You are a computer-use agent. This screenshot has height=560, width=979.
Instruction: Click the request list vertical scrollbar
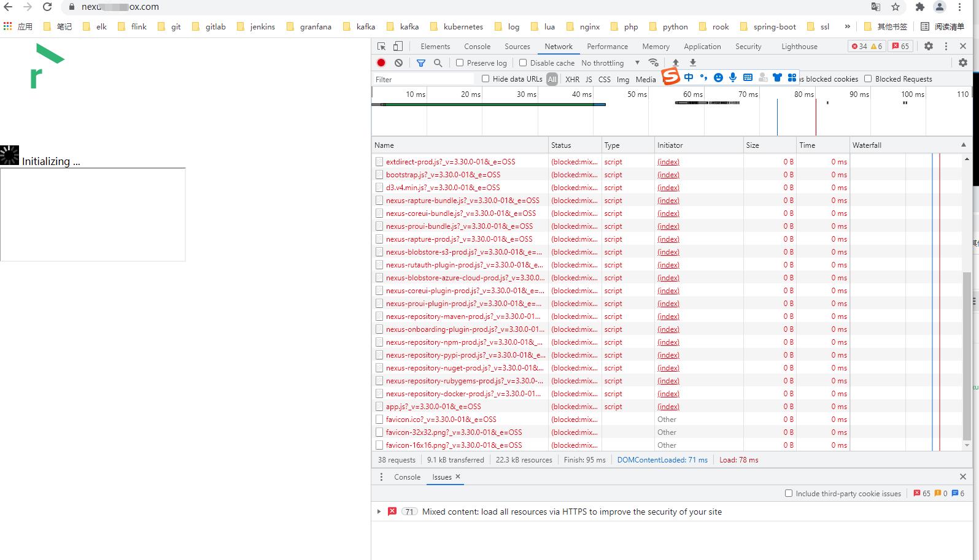(967, 356)
